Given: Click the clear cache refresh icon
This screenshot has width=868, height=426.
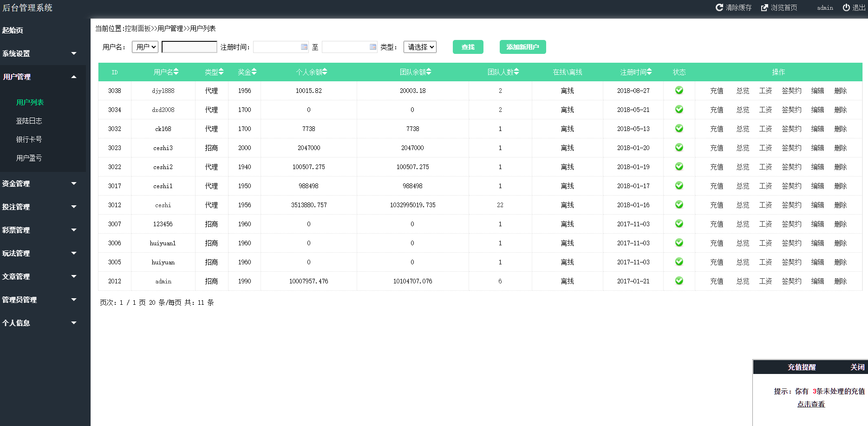Looking at the screenshot, I should coord(719,7).
